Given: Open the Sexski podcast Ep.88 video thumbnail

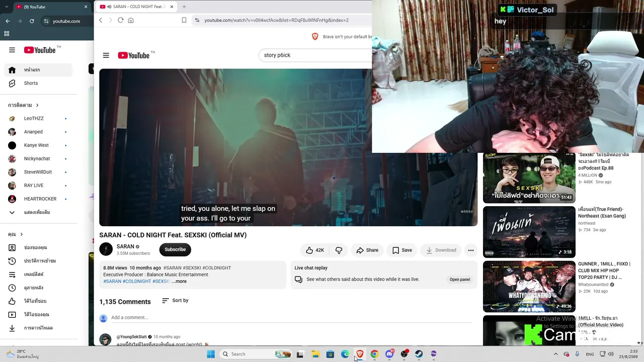Looking at the screenshot, I should click(529, 178).
